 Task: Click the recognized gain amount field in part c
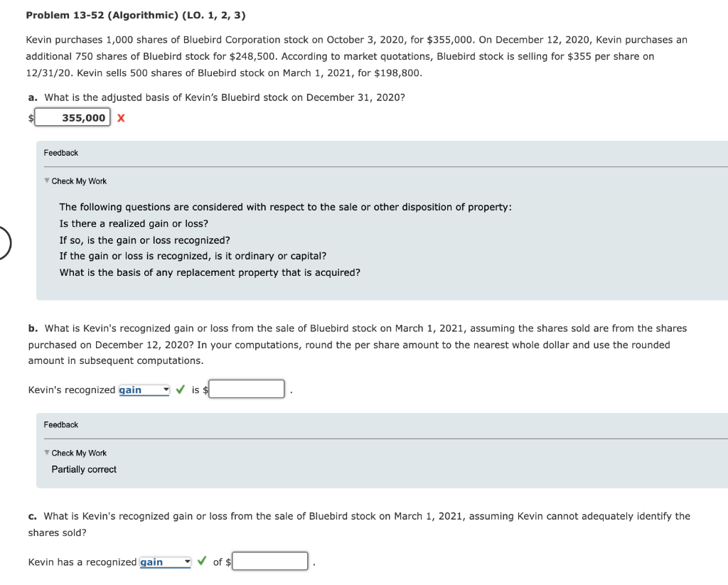coord(269,561)
